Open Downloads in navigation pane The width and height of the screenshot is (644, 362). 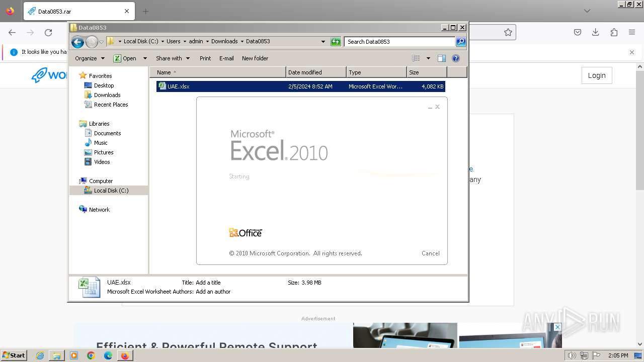pos(107,95)
